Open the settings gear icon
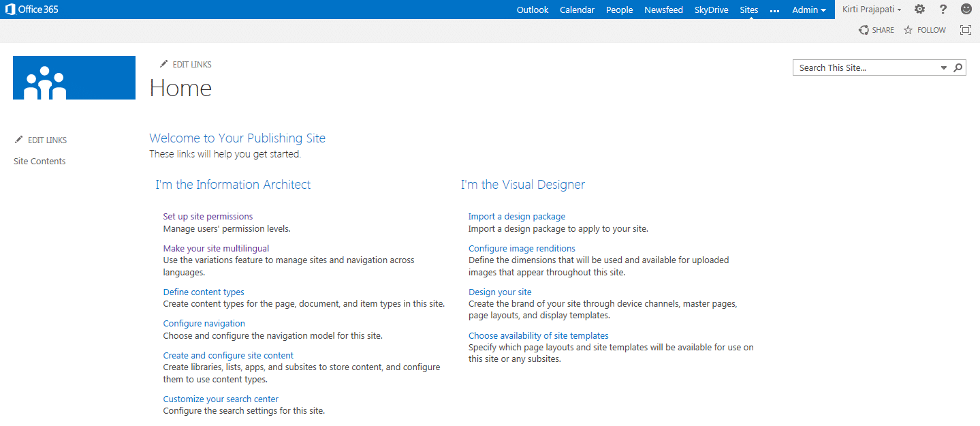Viewport: 980px width, 426px height. tap(919, 10)
